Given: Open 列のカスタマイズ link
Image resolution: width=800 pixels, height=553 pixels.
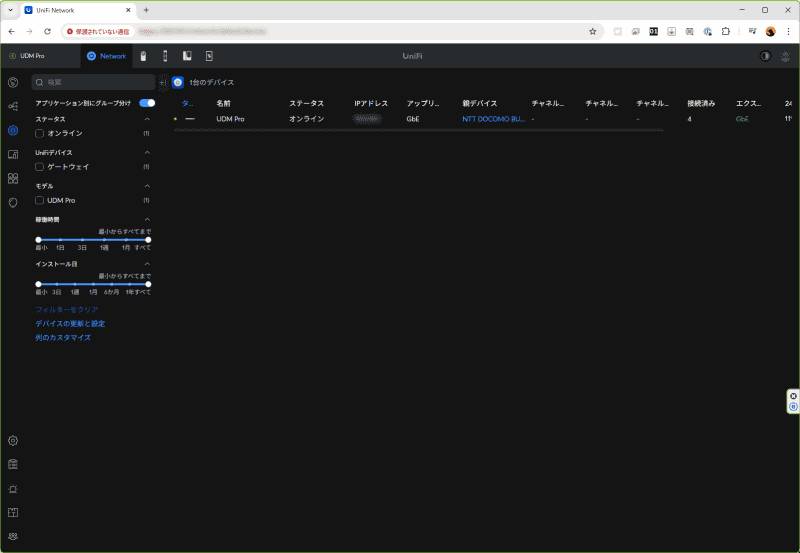Looking at the screenshot, I should [x=63, y=337].
